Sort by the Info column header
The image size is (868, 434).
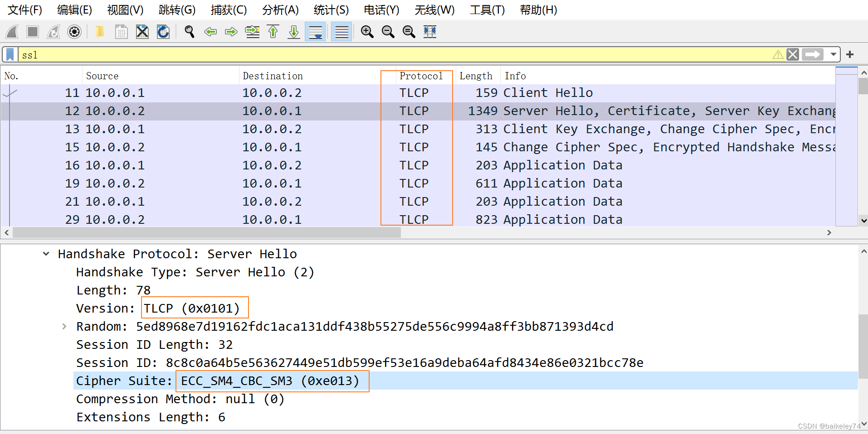point(668,76)
